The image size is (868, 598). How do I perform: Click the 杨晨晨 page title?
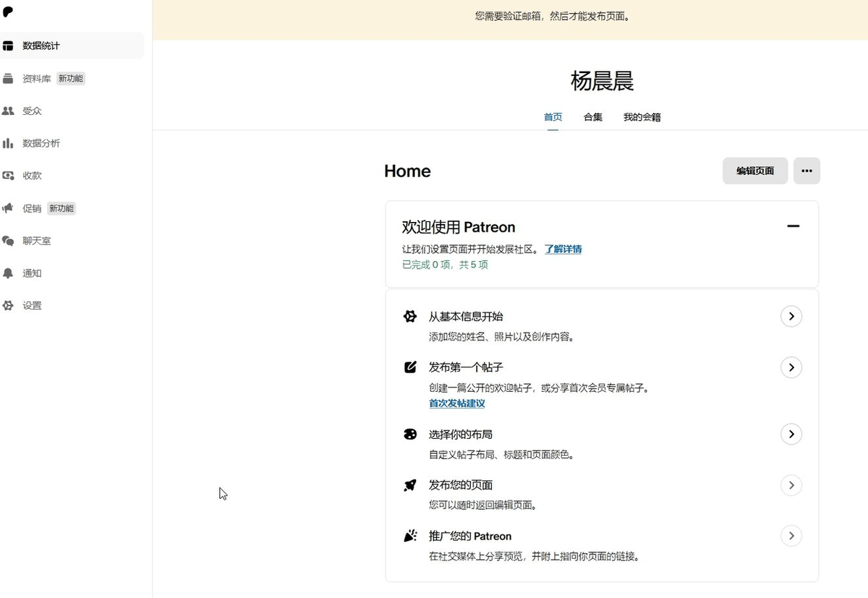tap(603, 81)
